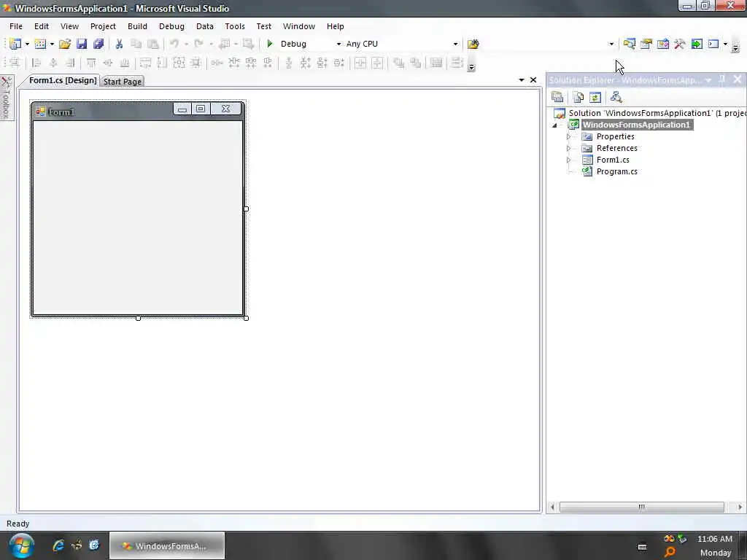Click the Add New Item icon
The image size is (747, 560).
click(41, 44)
